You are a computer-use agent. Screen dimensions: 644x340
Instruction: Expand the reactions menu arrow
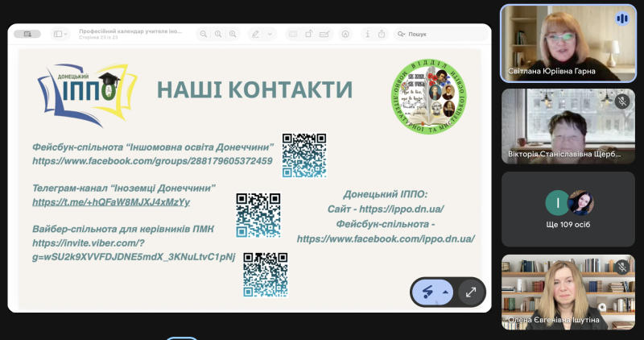(444, 292)
